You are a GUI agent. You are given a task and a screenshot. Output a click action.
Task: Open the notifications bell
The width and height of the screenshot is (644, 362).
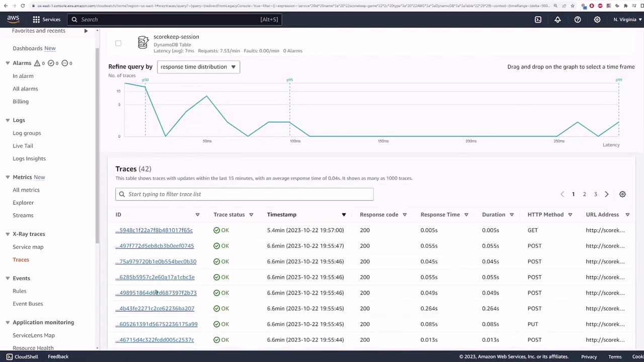pyautogui.click(x=557, y=19)
